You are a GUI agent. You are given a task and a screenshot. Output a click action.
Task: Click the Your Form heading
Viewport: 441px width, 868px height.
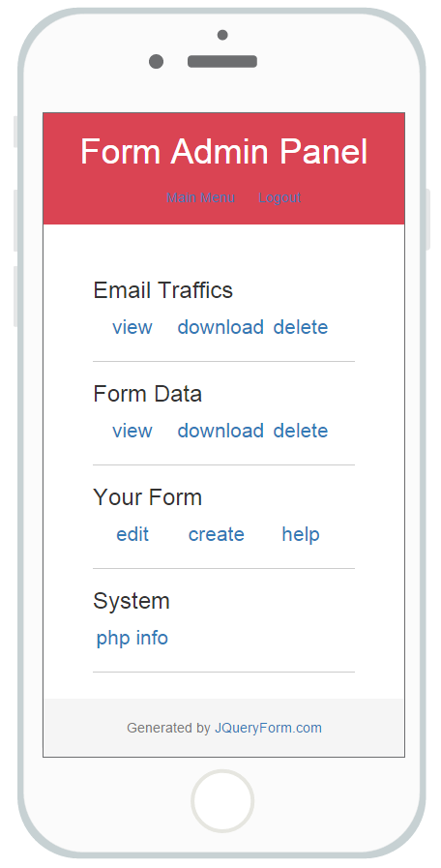point(147,497)
